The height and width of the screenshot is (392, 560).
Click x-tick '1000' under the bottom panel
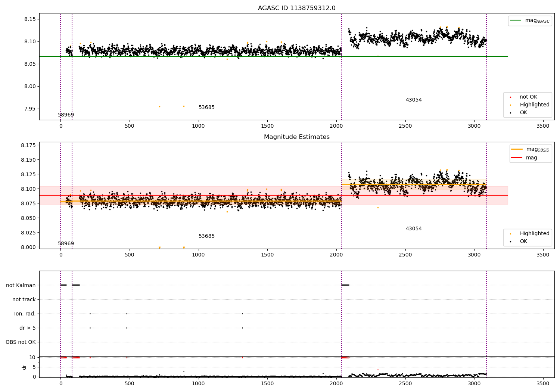tap(198, 383)
